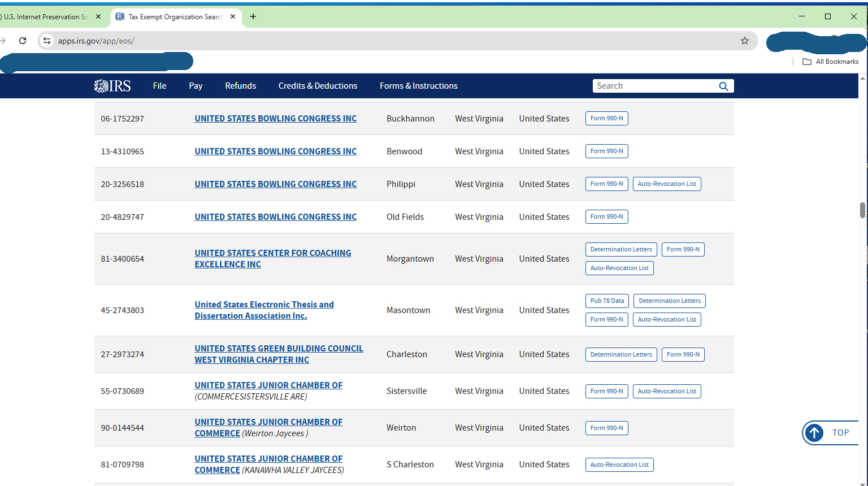
Task: Click Form 990-N for Morgantown row
Action: pos(683,250)
